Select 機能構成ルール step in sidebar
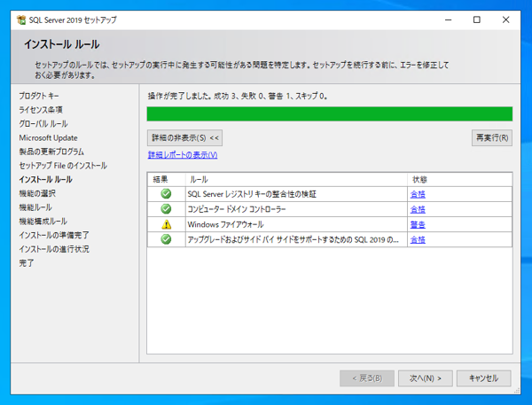 pos(43,222)
